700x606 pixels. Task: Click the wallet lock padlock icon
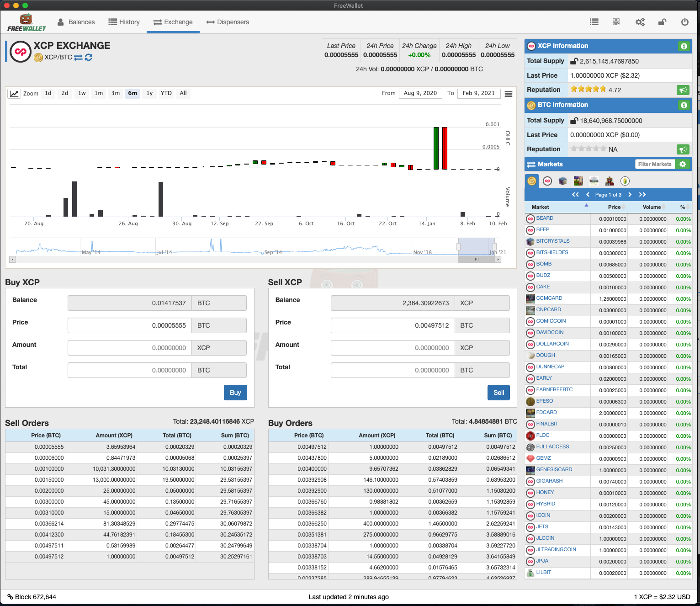point(662,22)
